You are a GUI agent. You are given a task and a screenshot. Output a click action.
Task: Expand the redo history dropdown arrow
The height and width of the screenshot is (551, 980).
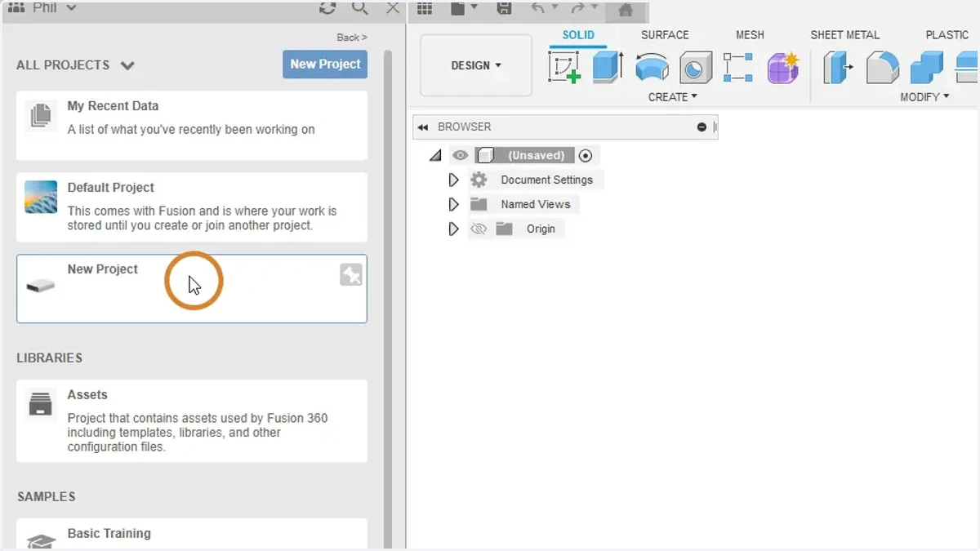tap(595, 7)
